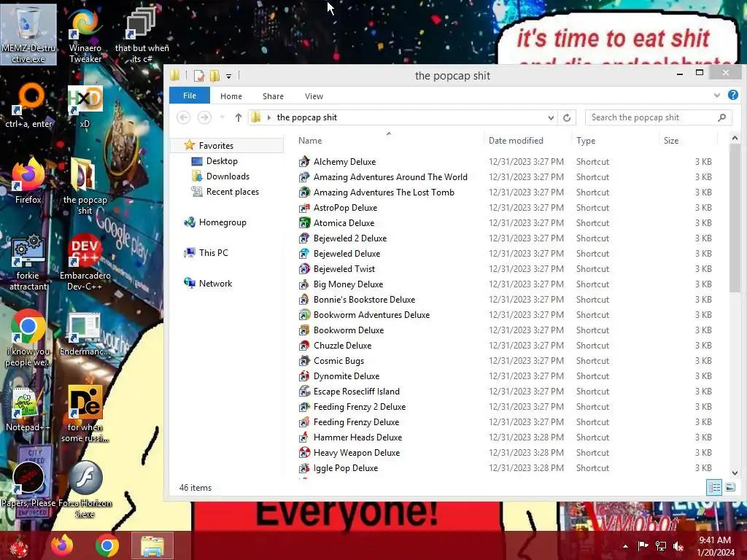Sort by the Name column header

click(389, 141)
